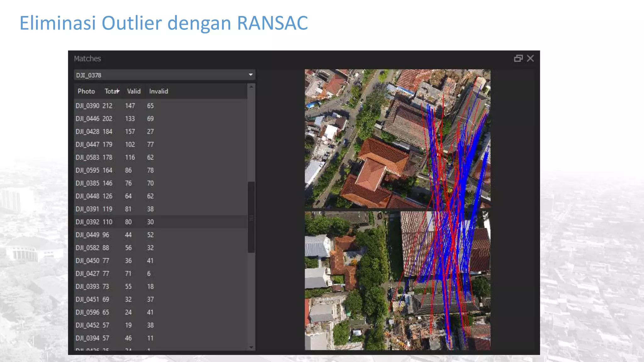Open the DJI_0378 photo dropdown
644x362 pixels.
pos(164,75)
